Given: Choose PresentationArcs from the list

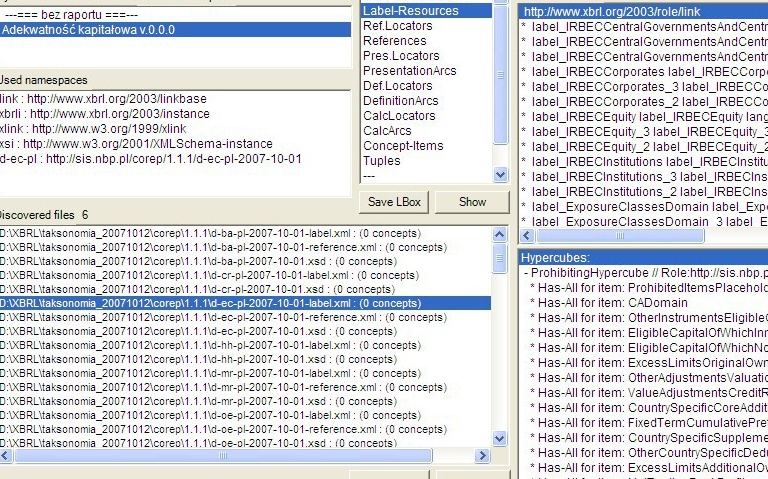Looking at the screenshot, I should (x=409, y=71).
